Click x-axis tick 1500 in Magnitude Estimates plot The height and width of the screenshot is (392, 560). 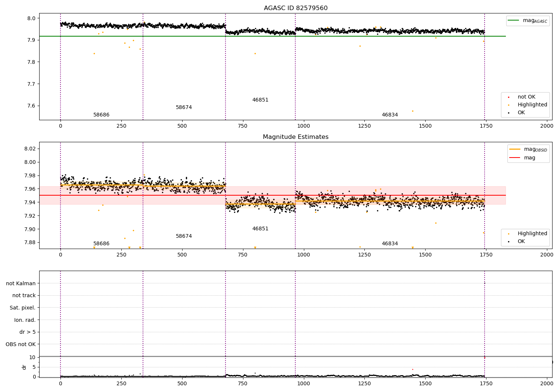(425, 255)
